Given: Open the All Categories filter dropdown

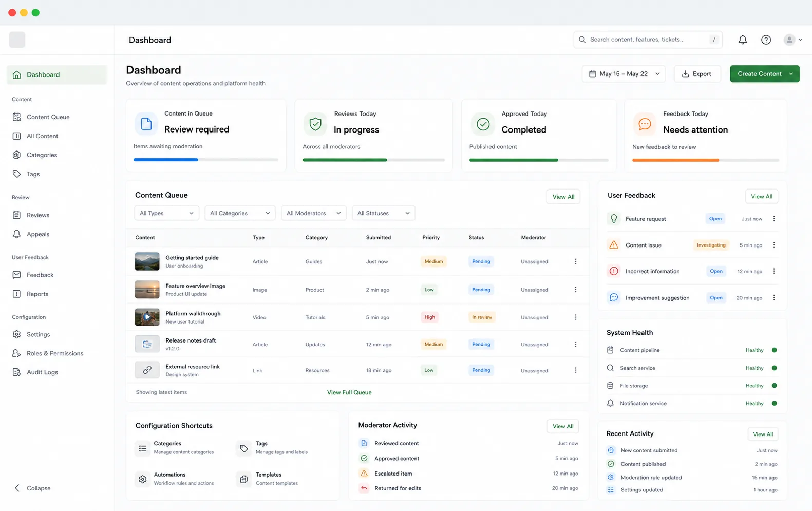Looking at the screenshot, I should [240, 213].
